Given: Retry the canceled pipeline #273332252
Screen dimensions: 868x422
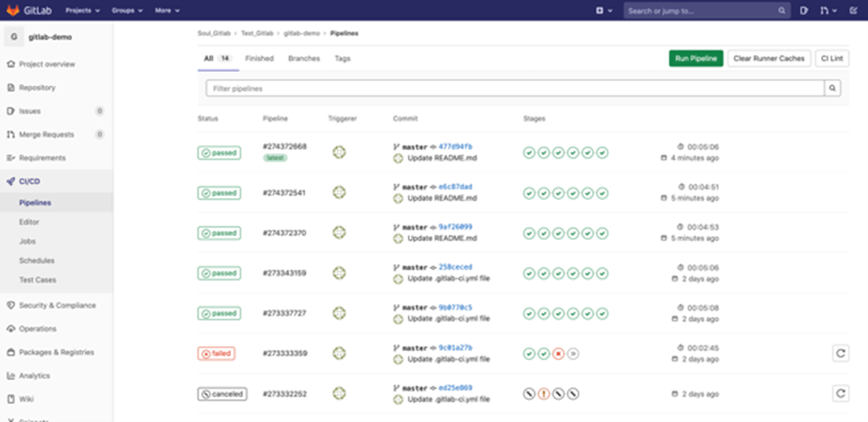Looking at the screenshot, I should pyautogui.click(x=840, y=394).
